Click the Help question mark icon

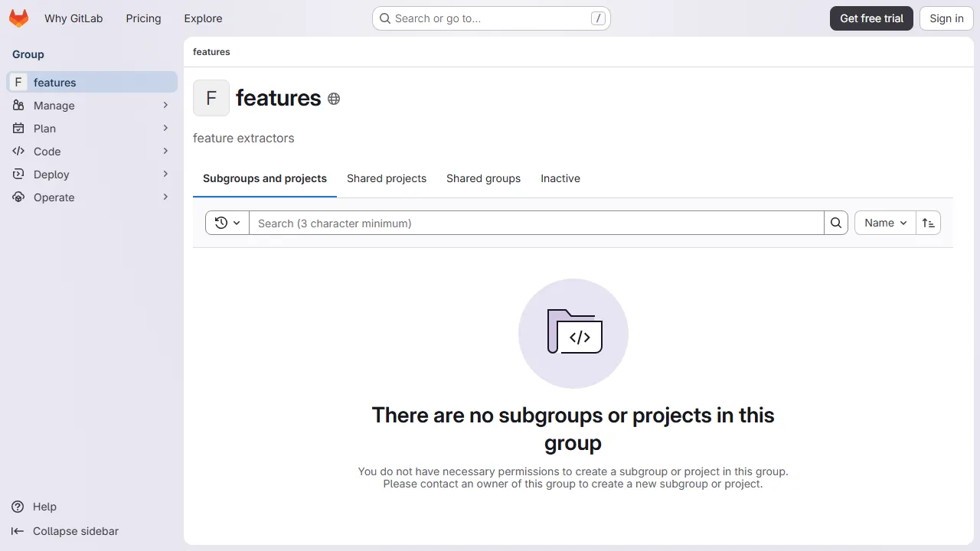click(x=18, y=507)
